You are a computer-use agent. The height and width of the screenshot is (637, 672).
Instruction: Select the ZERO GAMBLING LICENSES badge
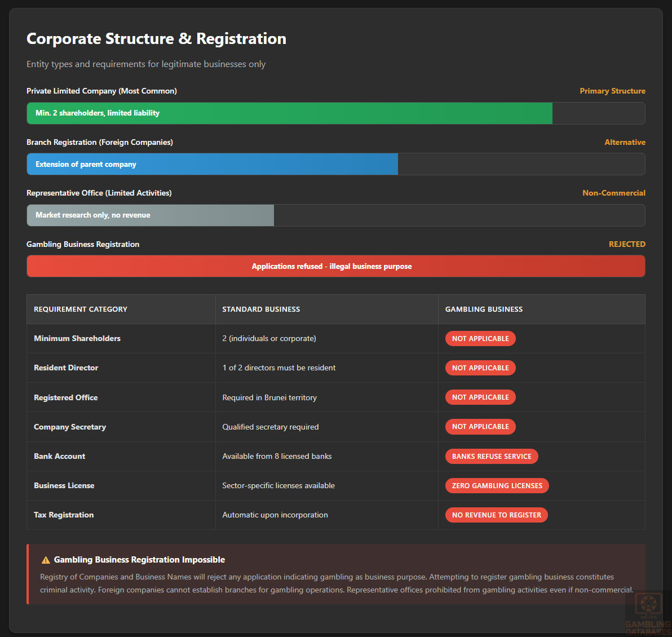497,485
